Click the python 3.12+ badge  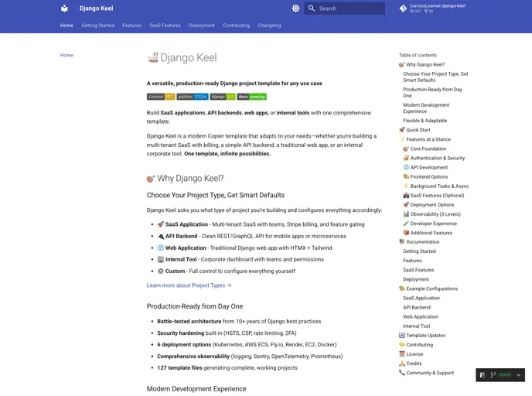[193, 97]
